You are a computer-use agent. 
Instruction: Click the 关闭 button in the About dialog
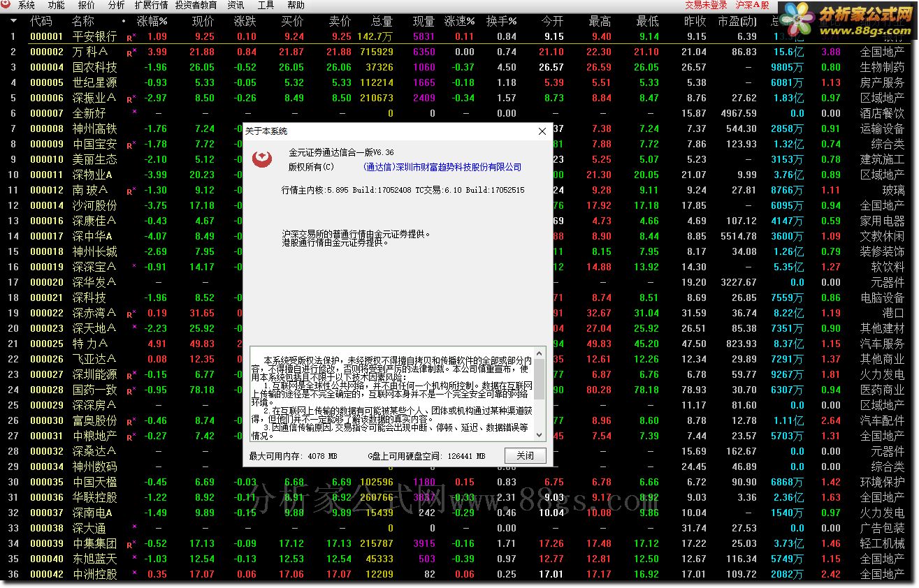(x=526, y=455)
